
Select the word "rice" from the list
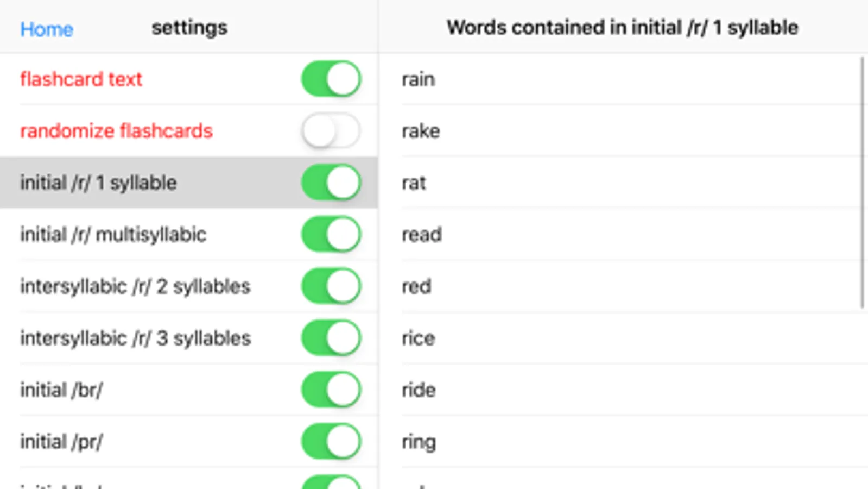(419, 338)
